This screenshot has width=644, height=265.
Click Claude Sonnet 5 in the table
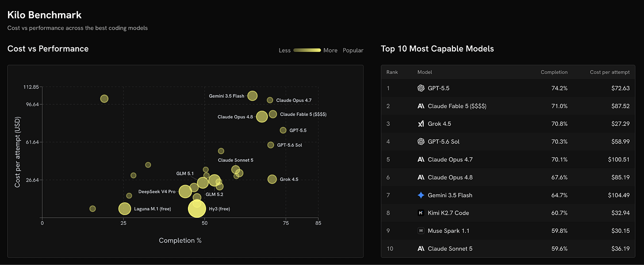[450, 248]
